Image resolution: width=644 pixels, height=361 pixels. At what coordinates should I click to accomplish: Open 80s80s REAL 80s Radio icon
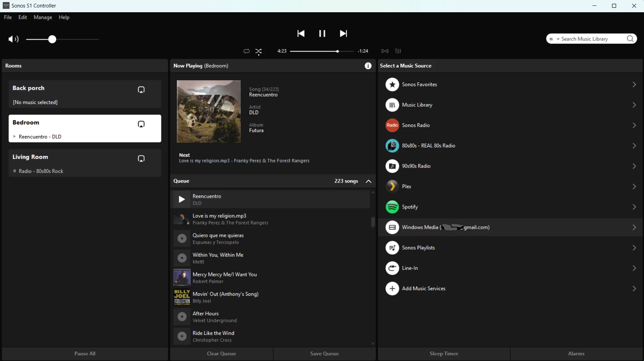point(392,145)
